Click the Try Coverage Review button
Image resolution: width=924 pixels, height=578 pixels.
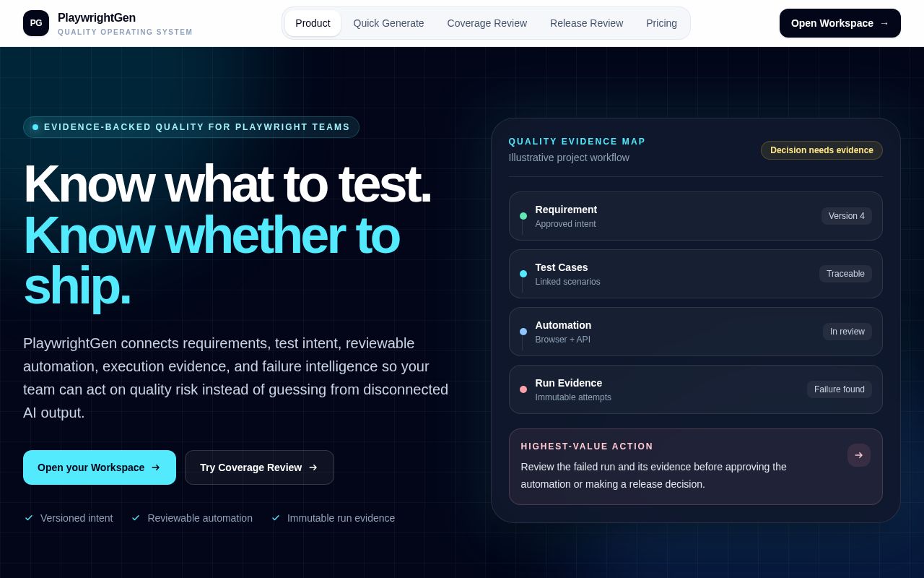coord(259,467)
